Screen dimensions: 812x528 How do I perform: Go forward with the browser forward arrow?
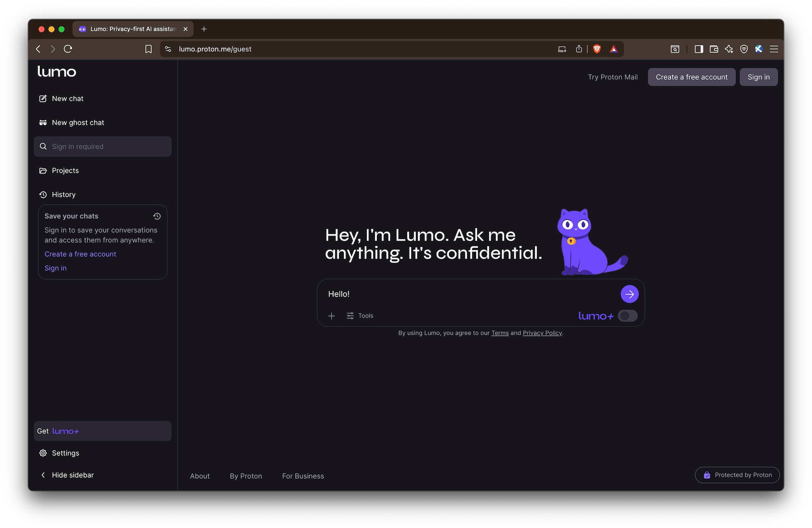[x=53, y=49]
